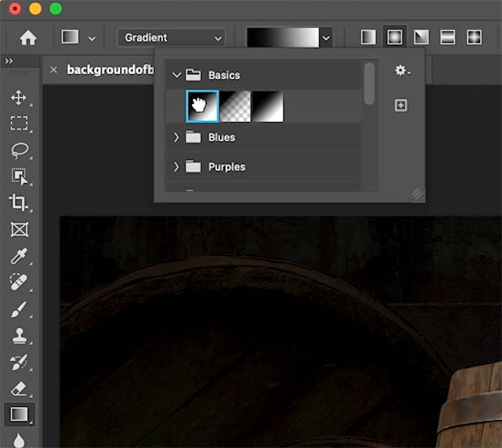Expand the Purples gradient folder
Screen dimensions: 502x448
point(177,167)
